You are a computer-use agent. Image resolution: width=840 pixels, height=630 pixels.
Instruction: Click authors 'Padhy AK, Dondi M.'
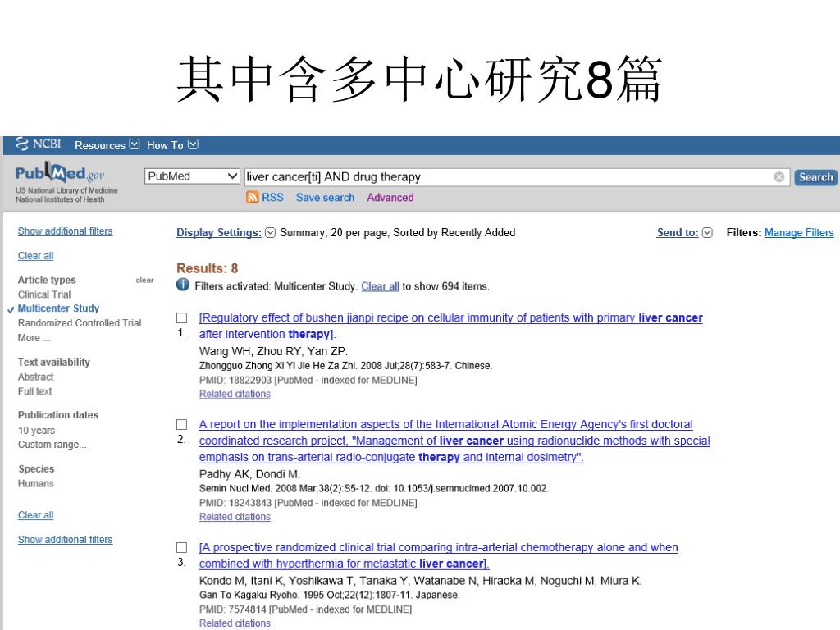point(249,474)
